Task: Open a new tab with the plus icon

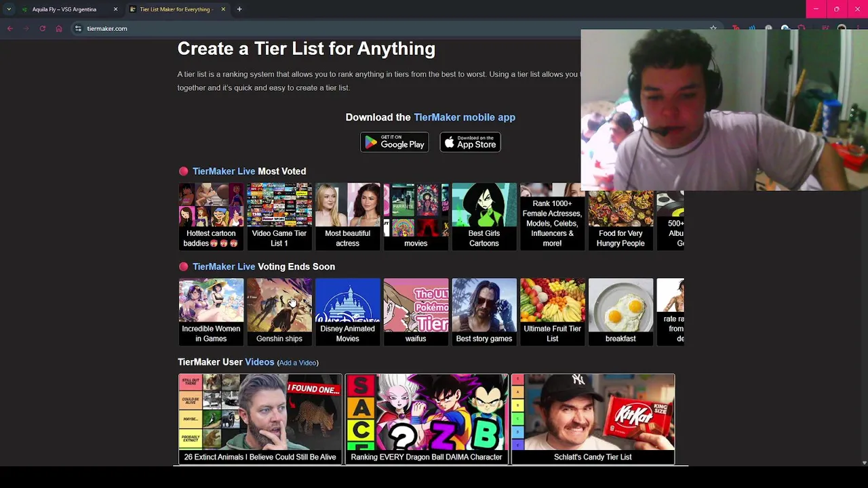Action: pos(239,9)
